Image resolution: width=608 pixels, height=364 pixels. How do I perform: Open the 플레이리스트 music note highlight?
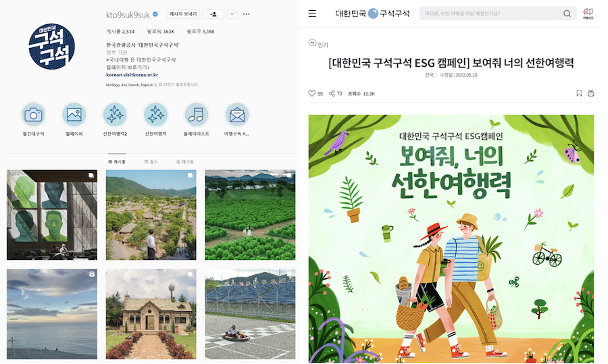196,115
